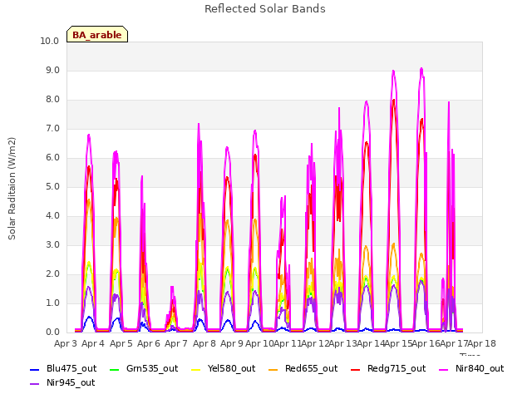Click the 10.0 y-axis tick label

pyautogui.click(x=50, y=41)
